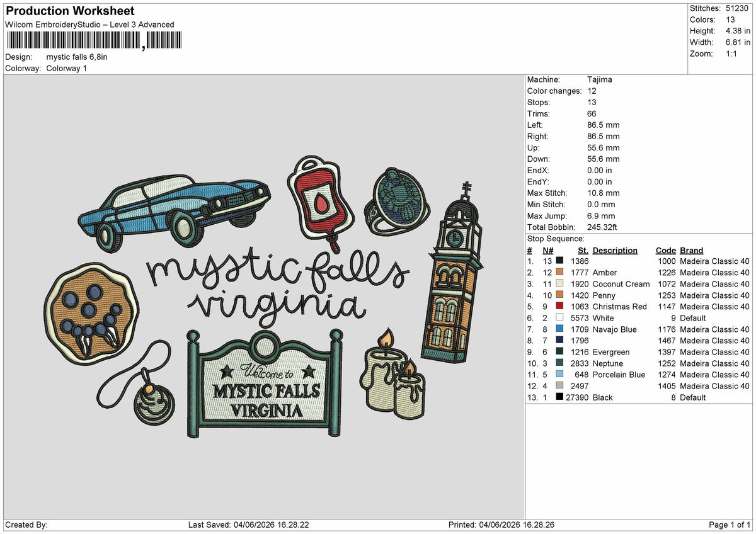Click the Navajo Blue color swatch
Screen dimensions: 756x534
pos(559,329)
